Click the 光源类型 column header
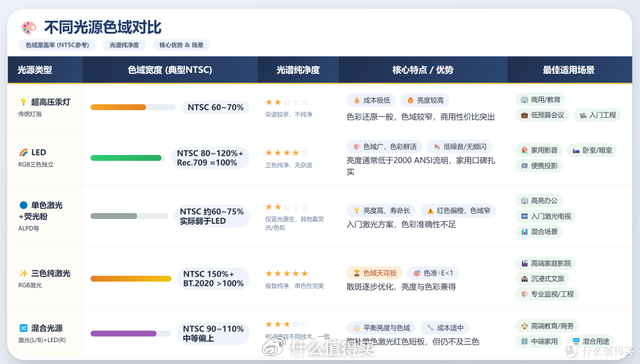Screen dimensions: 640x364 (35, 70)
